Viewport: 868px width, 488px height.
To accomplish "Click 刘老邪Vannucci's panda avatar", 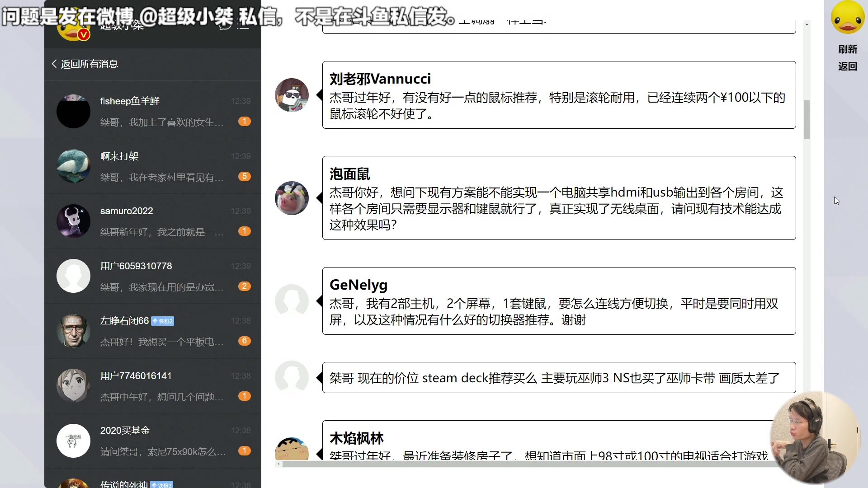I will tap(292, 95).
